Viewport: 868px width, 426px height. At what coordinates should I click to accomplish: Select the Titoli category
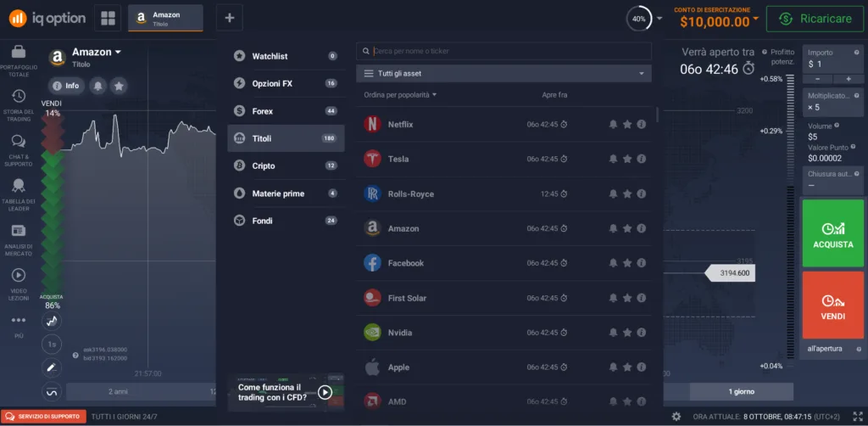coord(286,138)
